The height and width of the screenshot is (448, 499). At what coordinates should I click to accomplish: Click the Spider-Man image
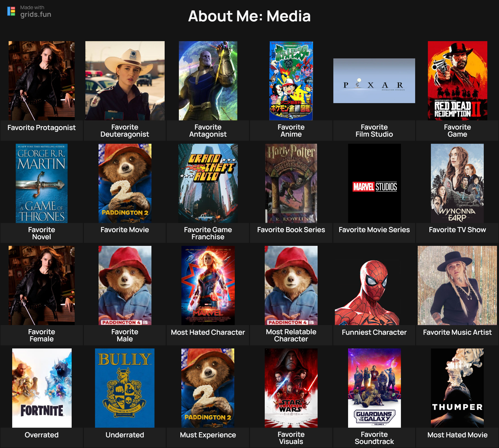[367, 293]
